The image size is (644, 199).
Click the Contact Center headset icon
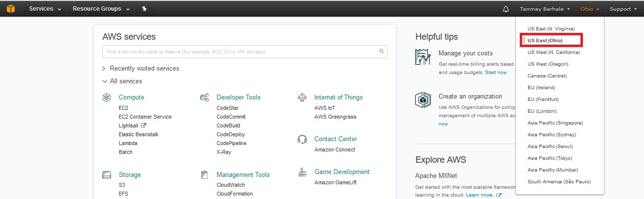pyautogui.click(x=302, y=139)
